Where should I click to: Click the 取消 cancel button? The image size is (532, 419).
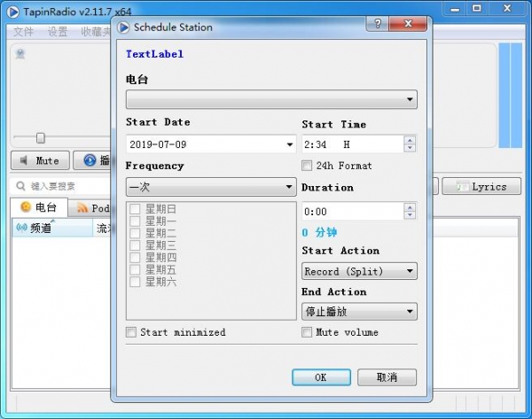pyautogui.click(x=387, y=377)
